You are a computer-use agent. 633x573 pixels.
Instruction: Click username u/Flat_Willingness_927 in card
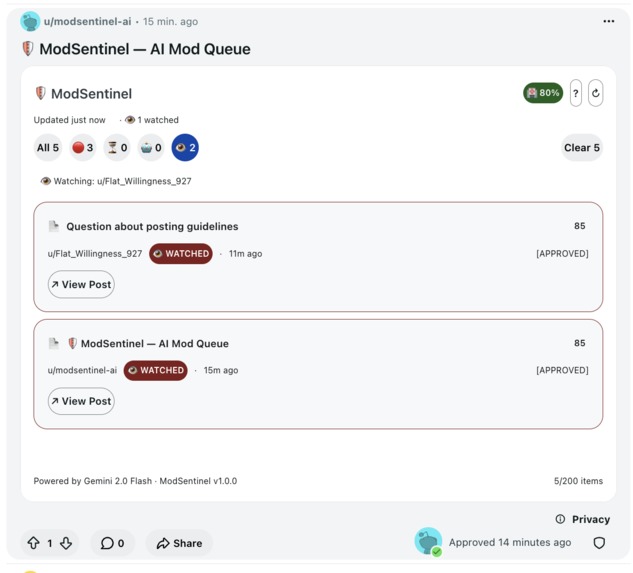coord(95,254)
